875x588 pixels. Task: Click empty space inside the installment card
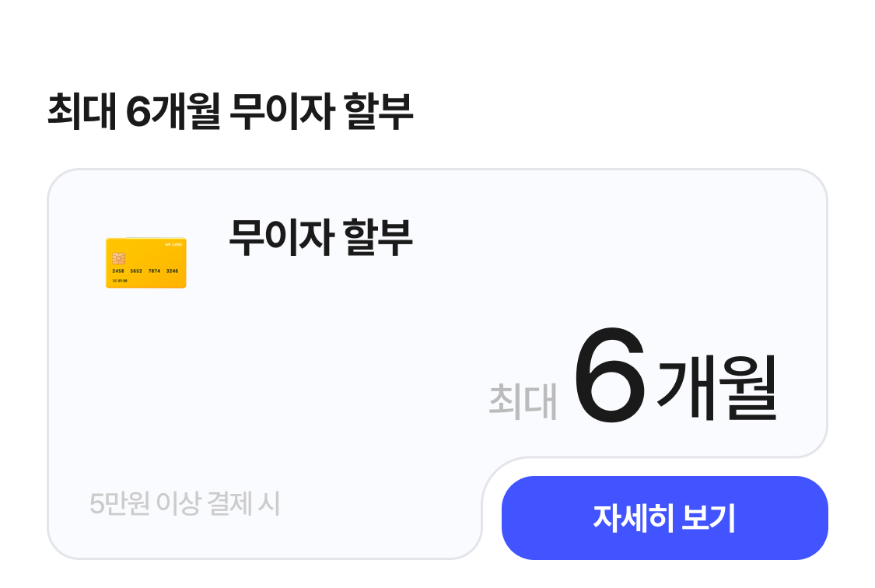(x=311, y=373)
